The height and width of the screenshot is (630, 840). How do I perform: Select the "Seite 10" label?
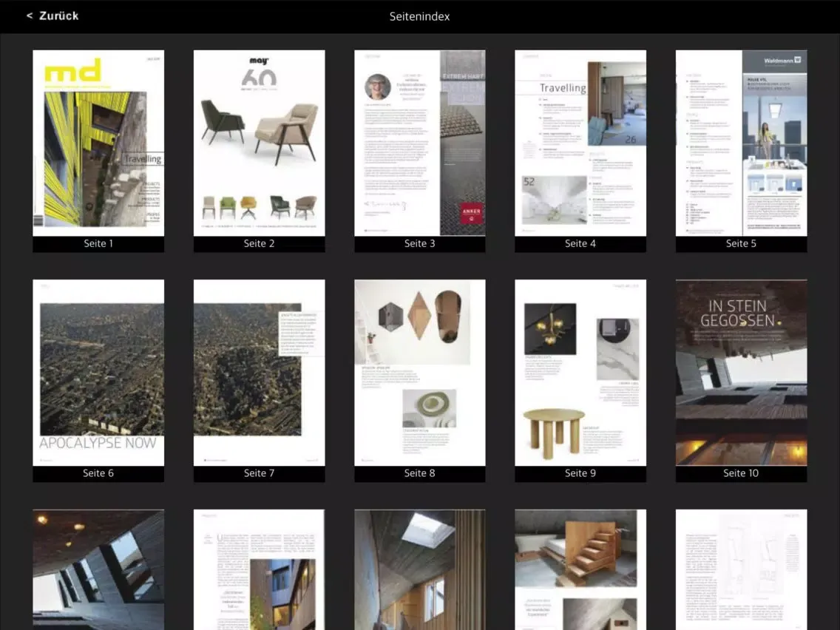[742, 473]
